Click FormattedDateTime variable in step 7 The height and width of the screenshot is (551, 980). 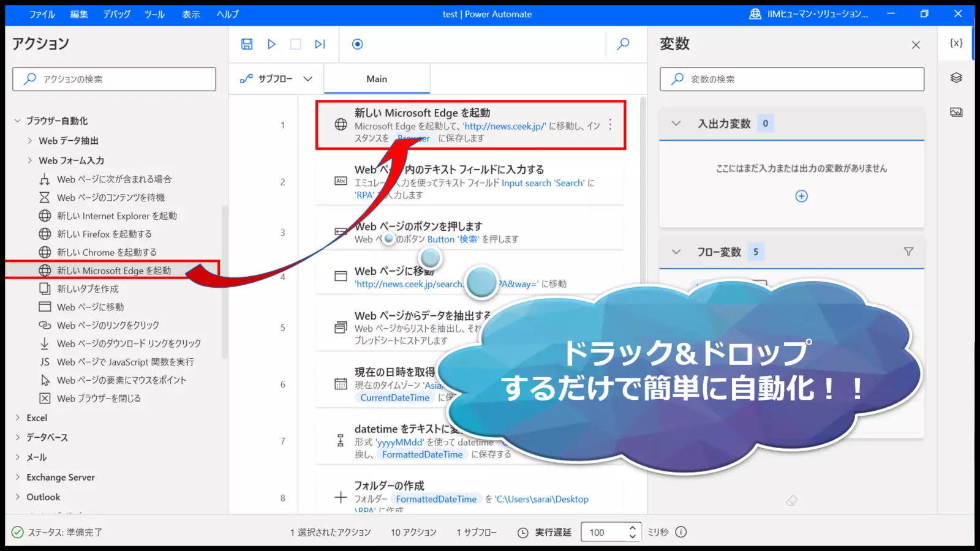point(423,454)
